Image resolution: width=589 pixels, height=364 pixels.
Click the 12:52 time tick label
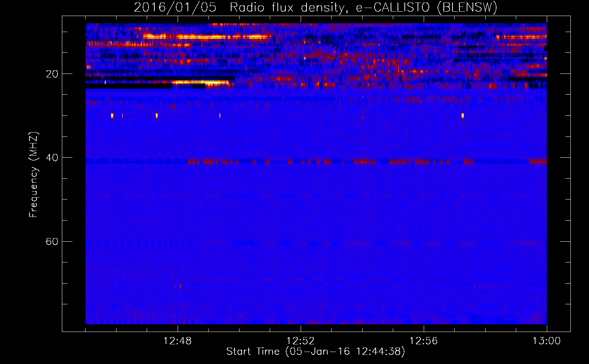point(301,341)
